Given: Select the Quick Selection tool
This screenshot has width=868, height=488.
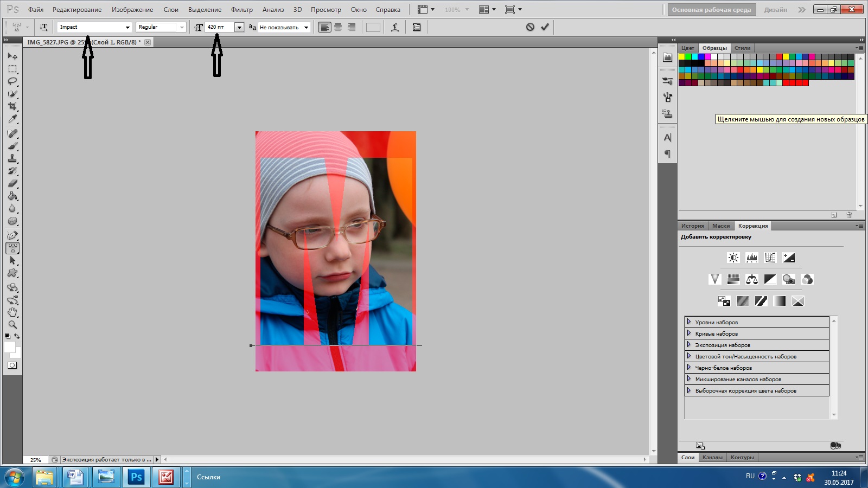Looking at the screenshot, I should pyautogui.click(x=12, y=94).
